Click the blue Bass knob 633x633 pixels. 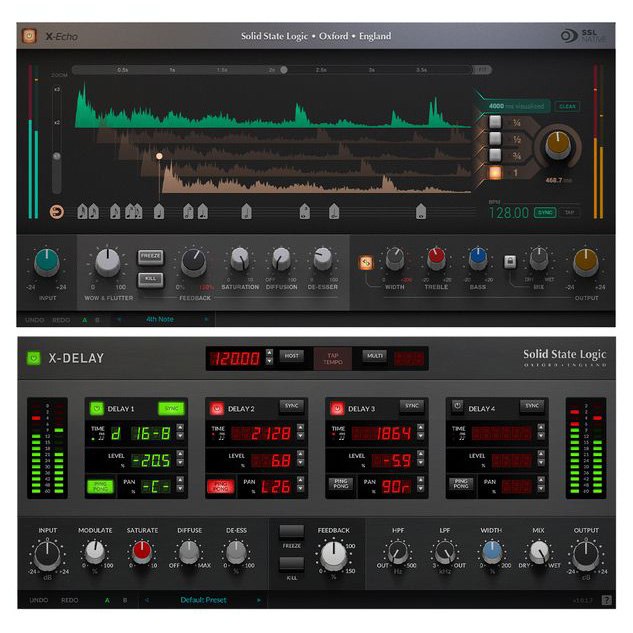pos(478,258)
